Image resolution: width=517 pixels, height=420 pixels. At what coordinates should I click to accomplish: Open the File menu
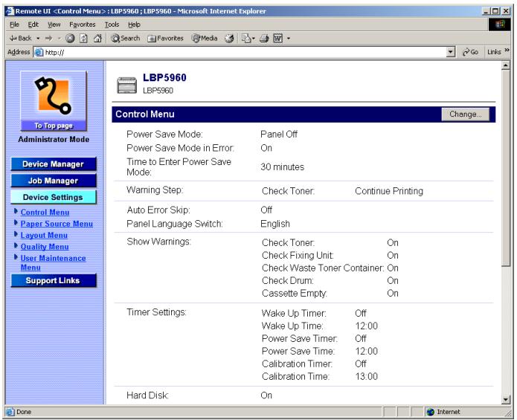click(14, 25)
